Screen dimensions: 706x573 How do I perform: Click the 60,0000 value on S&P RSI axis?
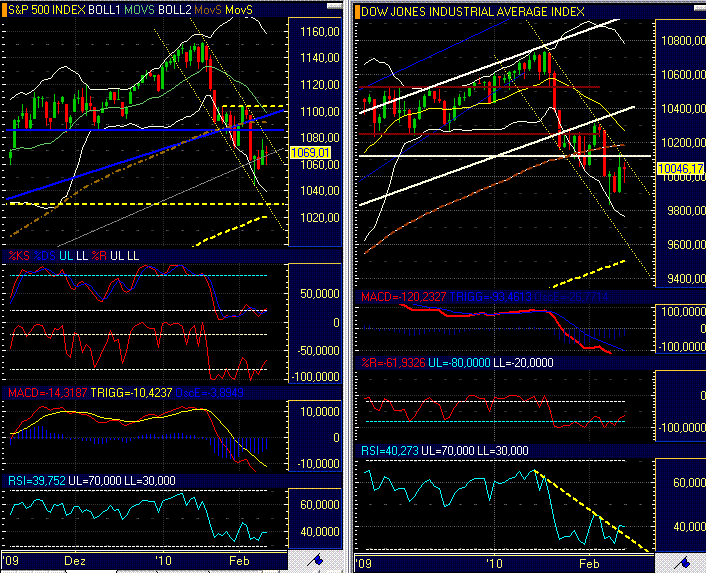click(x=320, y=505)
